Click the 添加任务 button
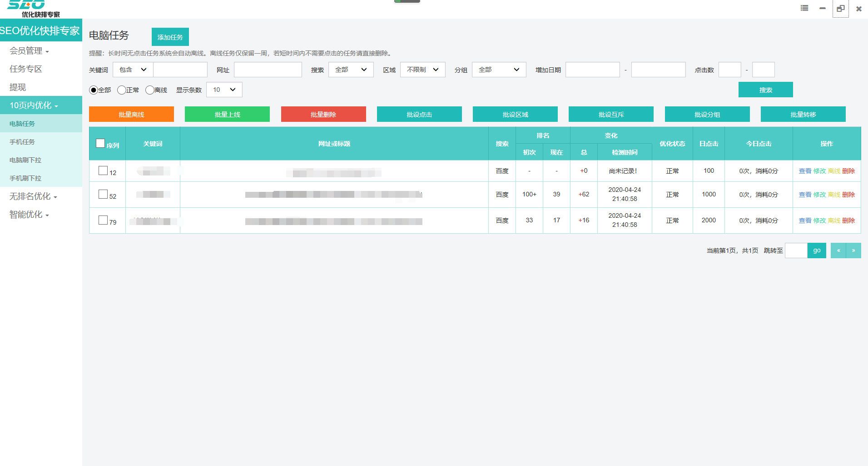Viewport: 868px width, 466px height. [170, 37]
